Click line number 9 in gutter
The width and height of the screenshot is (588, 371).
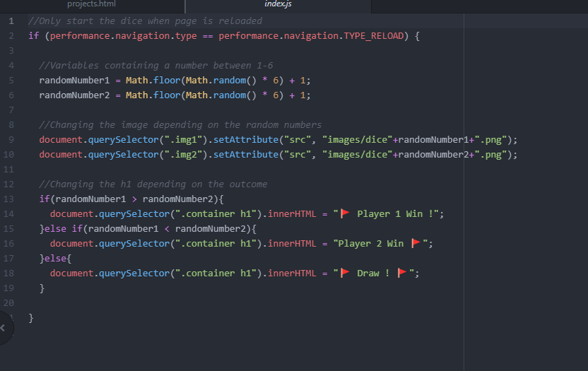(11, 140)
